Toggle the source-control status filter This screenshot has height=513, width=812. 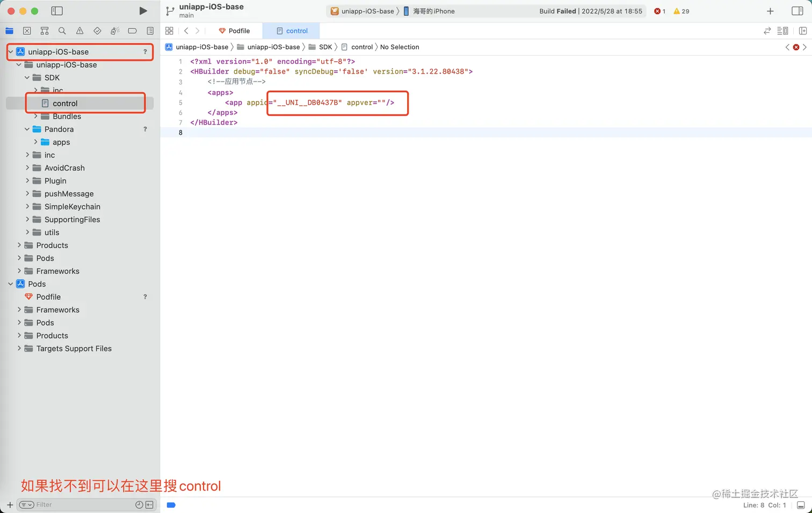pos(149,504)
